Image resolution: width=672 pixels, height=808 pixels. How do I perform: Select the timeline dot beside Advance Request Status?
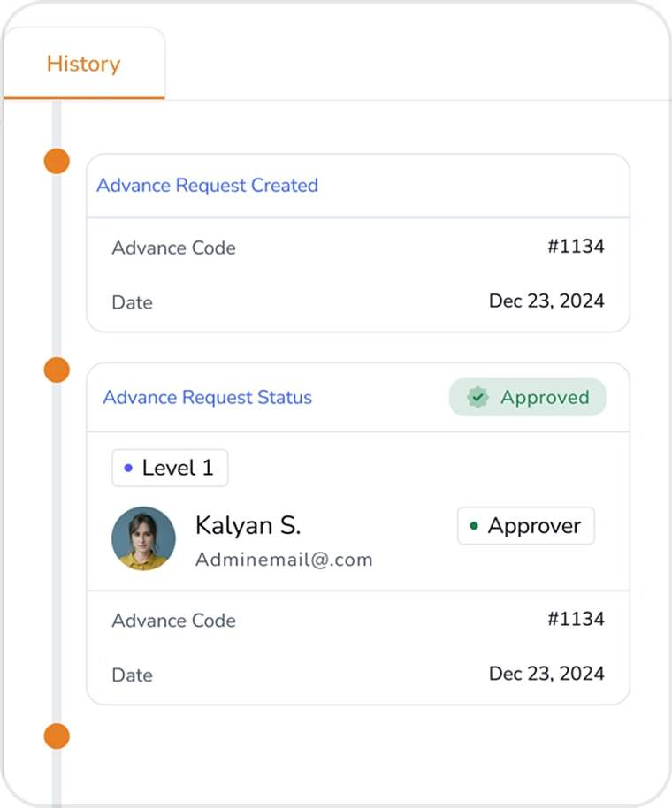click(57, 370)
